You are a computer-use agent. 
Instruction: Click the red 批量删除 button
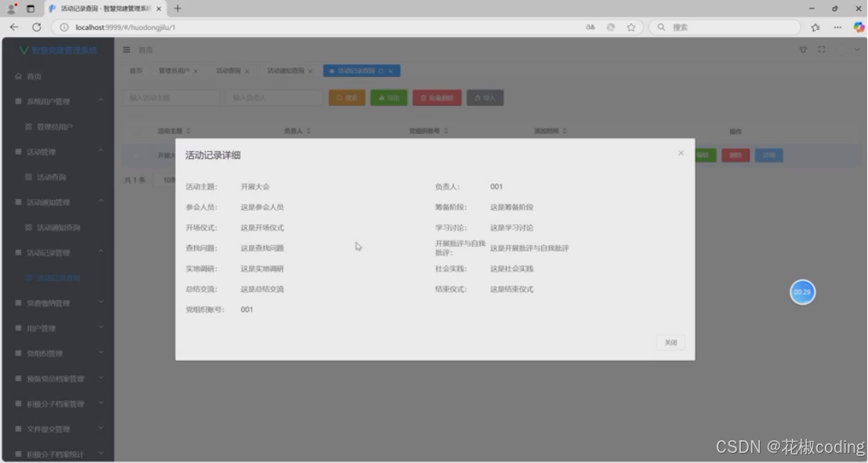[438, 97]
